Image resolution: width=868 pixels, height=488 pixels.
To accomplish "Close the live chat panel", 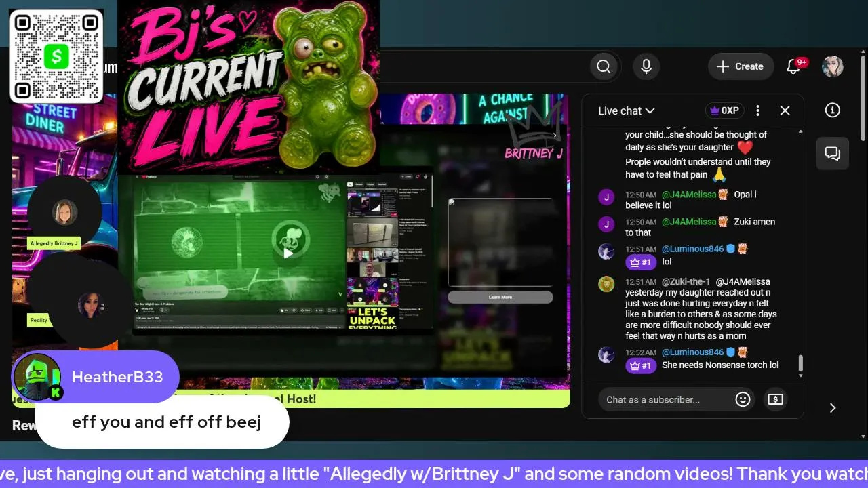I will point(785,110).
